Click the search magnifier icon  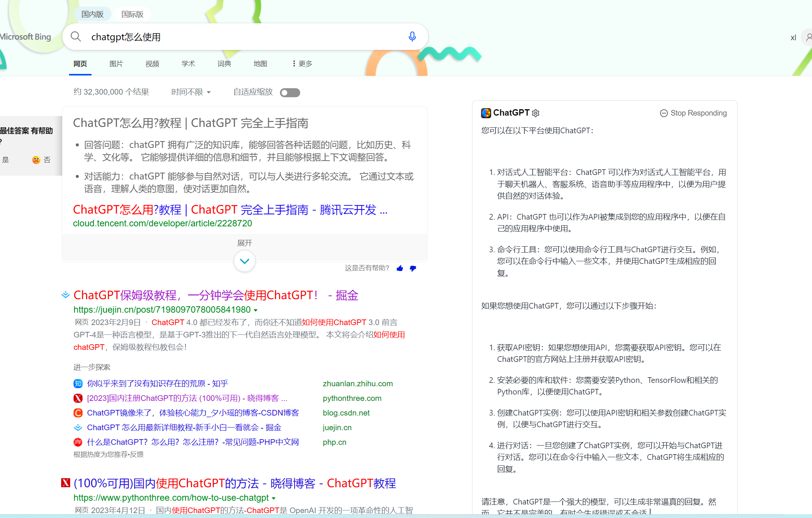click(x=76, y=36)
